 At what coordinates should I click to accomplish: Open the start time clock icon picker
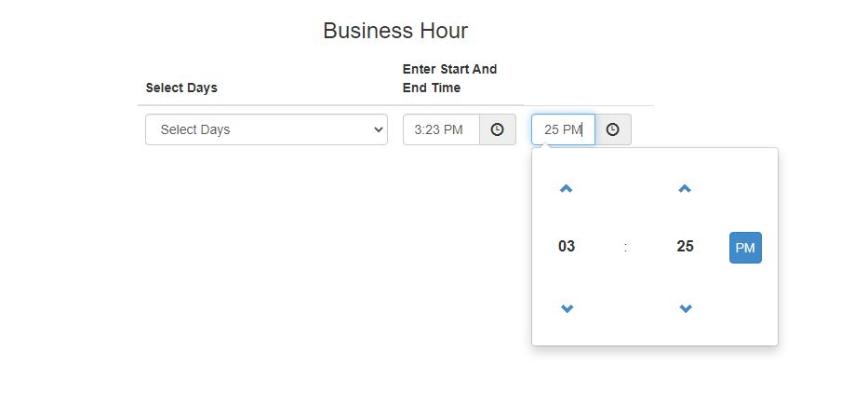point(497,129)
